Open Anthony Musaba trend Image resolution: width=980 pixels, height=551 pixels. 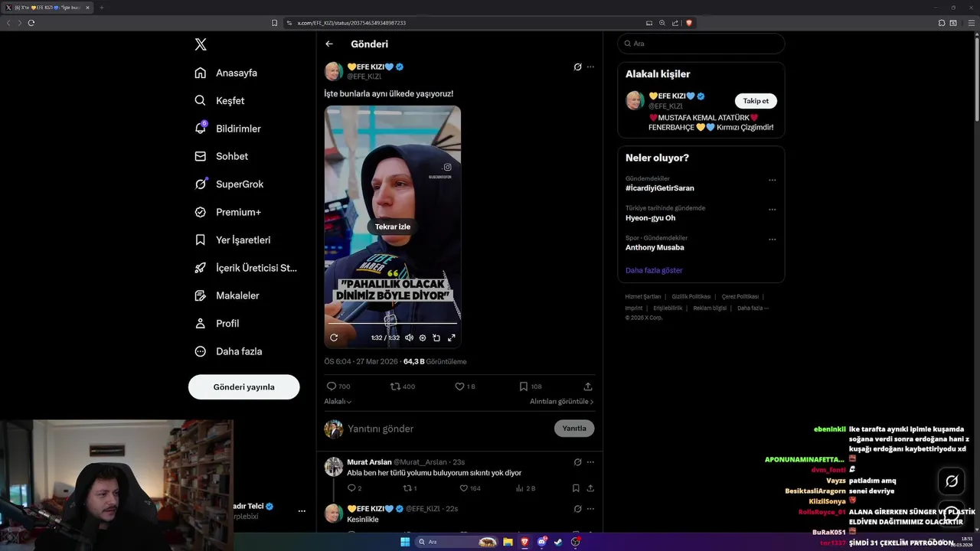click(655, 247)
